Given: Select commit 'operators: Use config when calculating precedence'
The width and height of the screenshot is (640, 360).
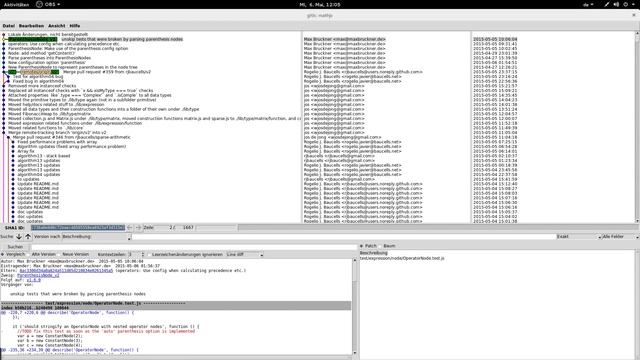Looking at the screenshot, I should tap(64, 44).
